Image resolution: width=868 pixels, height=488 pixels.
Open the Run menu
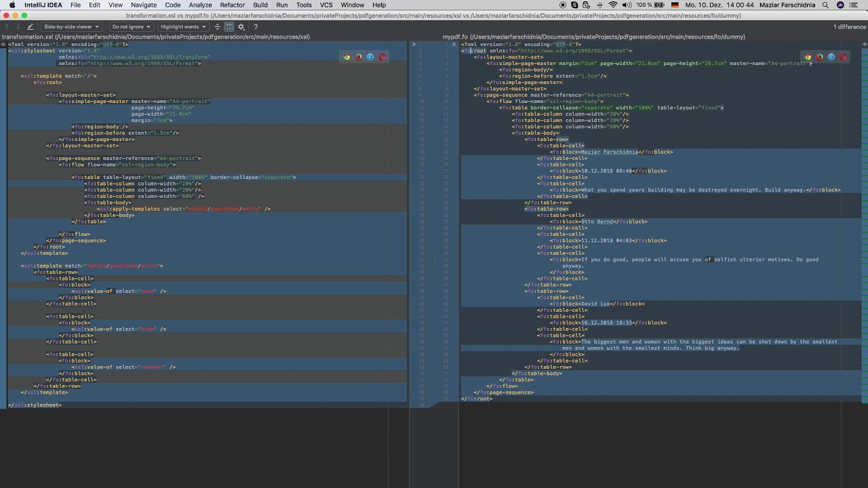[x=282, y=5]
